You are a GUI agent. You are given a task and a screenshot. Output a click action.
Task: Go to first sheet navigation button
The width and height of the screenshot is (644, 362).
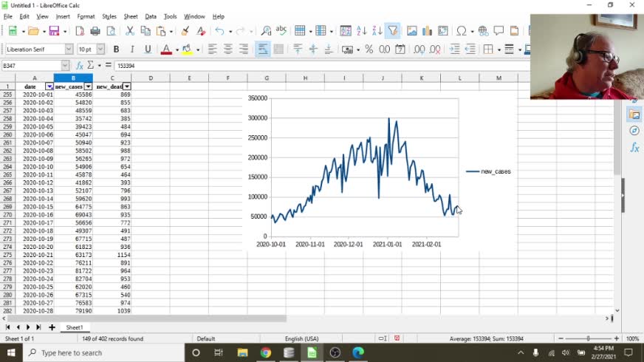7,327
